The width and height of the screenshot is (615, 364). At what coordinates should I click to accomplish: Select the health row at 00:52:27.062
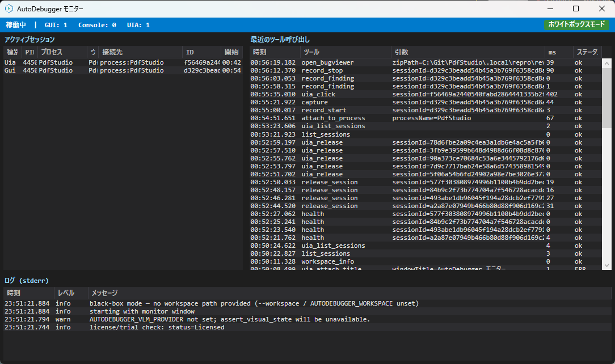tap(426, 214)
